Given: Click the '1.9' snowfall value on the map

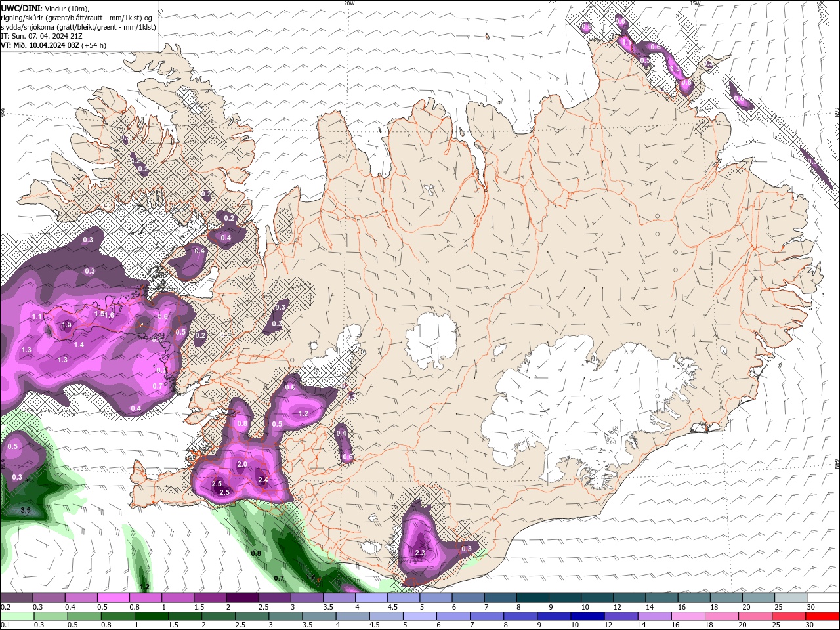Looking at the screenshot, I should click(66, 325).
